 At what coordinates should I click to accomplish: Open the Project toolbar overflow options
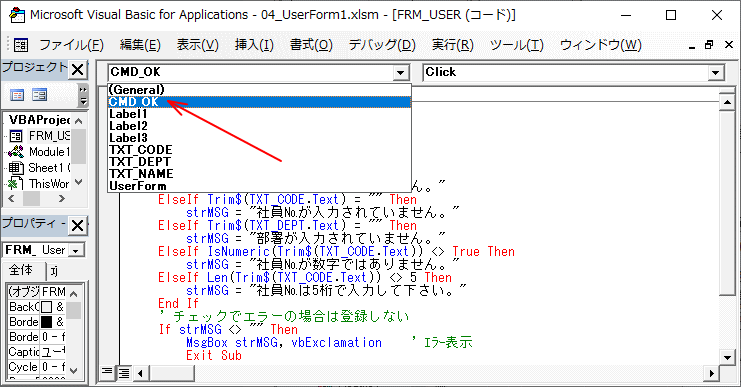pyautogui.click(x=83, y=95)
